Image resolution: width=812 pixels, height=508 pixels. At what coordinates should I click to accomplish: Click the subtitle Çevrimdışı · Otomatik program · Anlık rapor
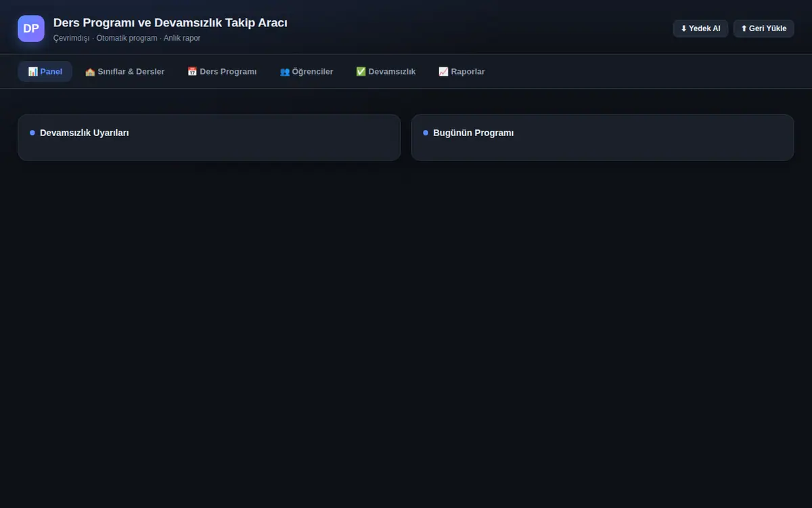click(x=127, y=38)
